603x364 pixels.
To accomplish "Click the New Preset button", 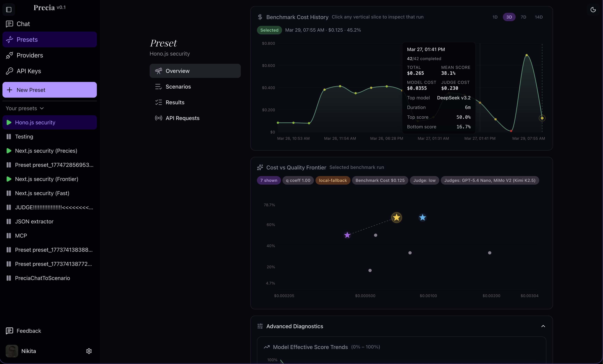I will click(49, 90).
